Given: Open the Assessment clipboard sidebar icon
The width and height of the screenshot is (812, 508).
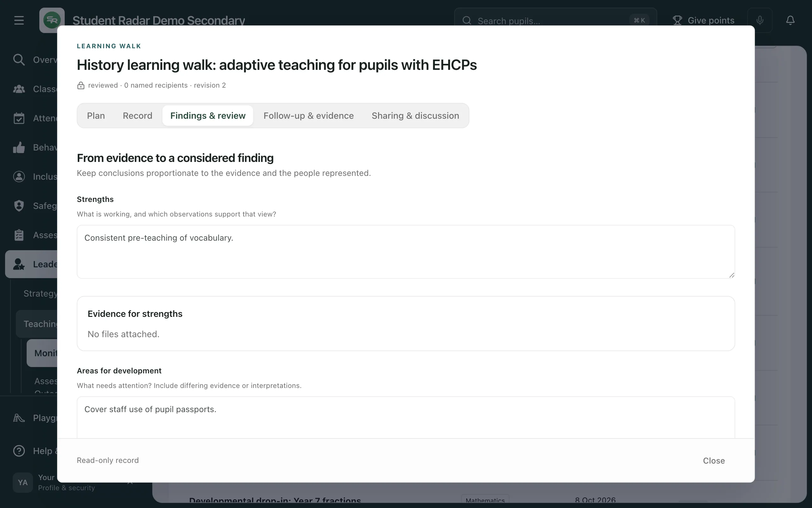Looking at the screenshot, I should 19,235.
